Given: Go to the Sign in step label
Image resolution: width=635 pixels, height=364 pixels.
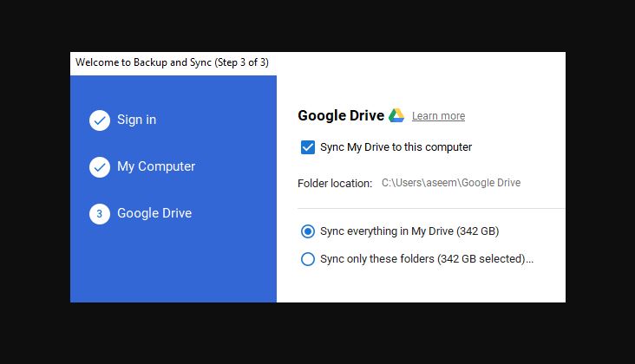Looking at the screenshot, I should click(136, 120).
